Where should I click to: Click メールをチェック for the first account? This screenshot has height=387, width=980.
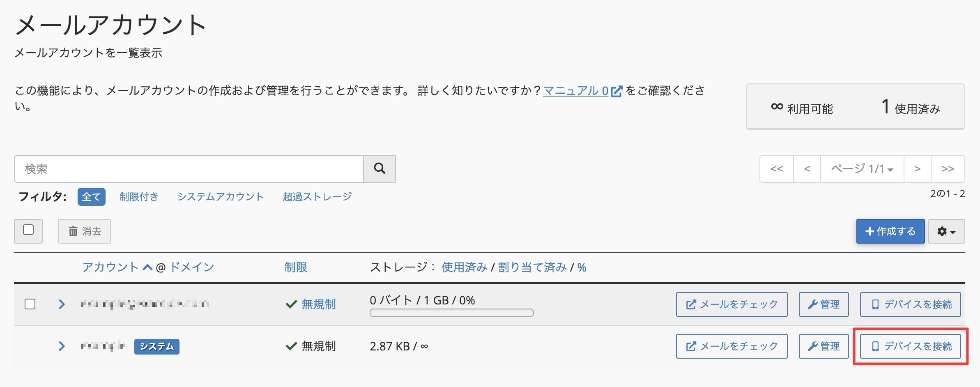click(732, 304)
